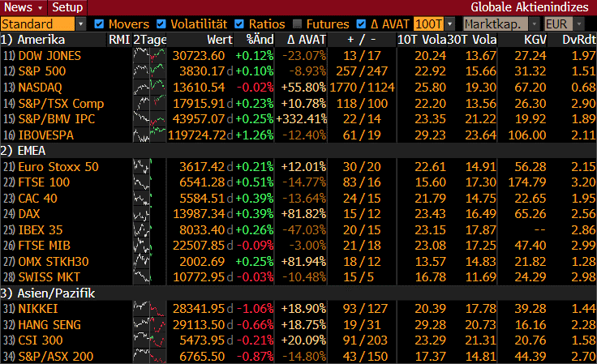Select the Euro Stoxx 50 index
The width and height of the screenshot is (597, 364).
58,166
